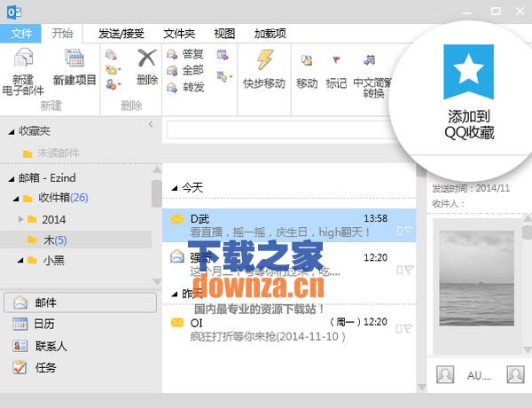Click the Move (移动) ribbon icon
Viewport: 532px width, 408px height.
pos(307,61)
